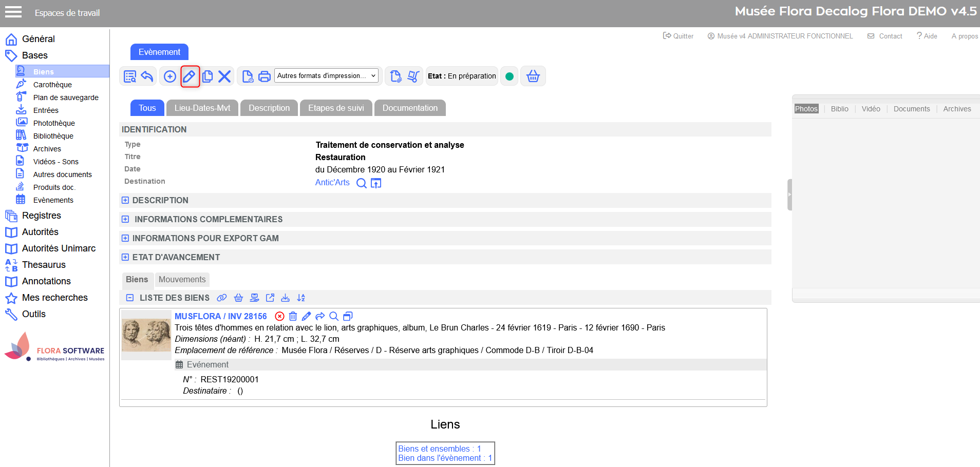Expand the DESCRIPTION section
980x467 pixels.
(125, 200)
